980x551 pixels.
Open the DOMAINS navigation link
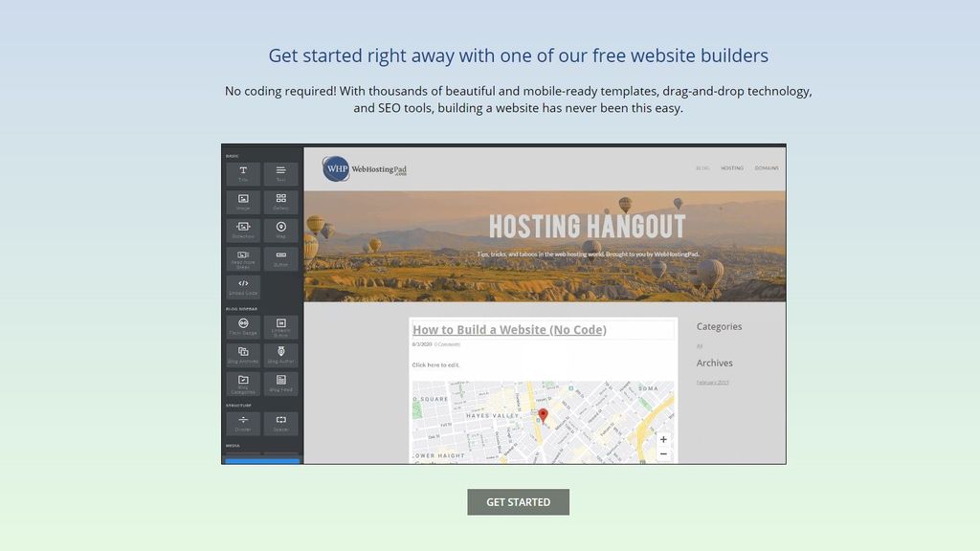(x=767, y=167)
